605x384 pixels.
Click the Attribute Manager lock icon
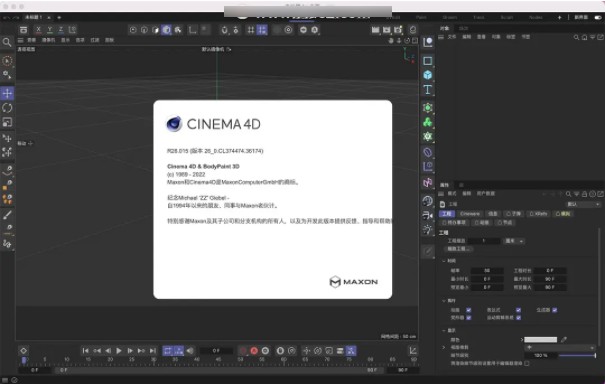tap(585, 194)
